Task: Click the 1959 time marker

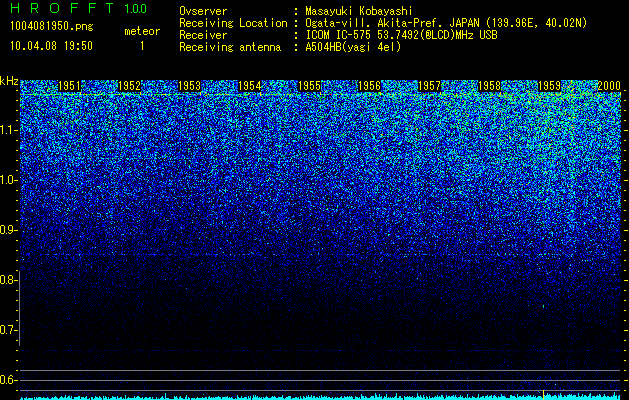Action: [549, 86]
